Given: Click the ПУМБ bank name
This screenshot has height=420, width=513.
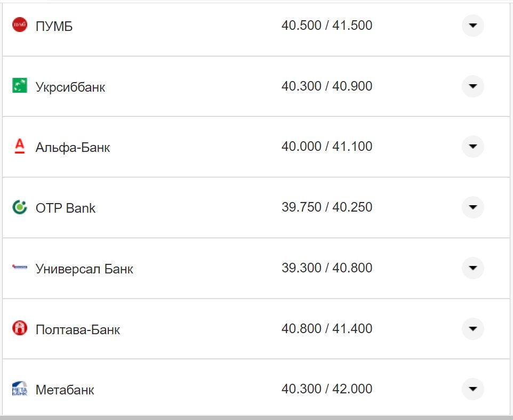Looking at the screenshot, I should click(54, 26).
